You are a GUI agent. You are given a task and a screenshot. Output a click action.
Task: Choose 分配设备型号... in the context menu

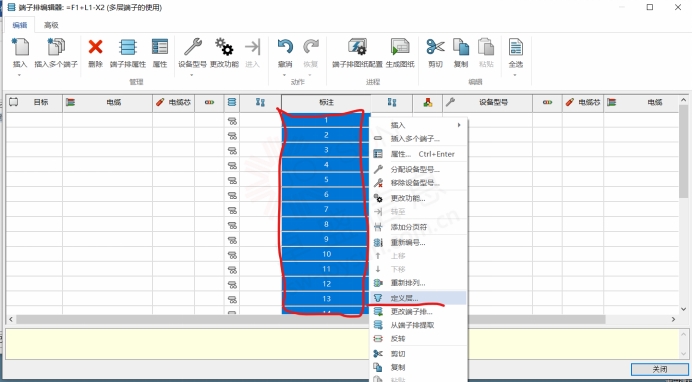(x=419, y=170)
